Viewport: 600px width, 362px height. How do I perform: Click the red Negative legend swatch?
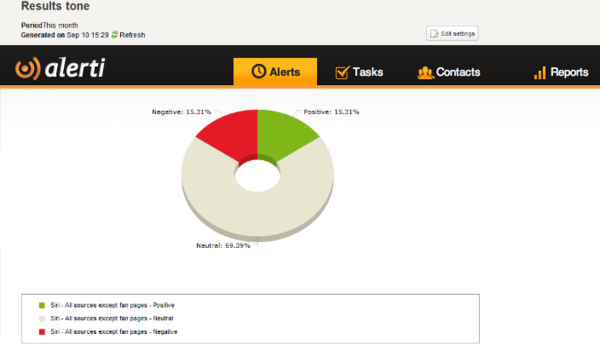(x=42, y=332)
